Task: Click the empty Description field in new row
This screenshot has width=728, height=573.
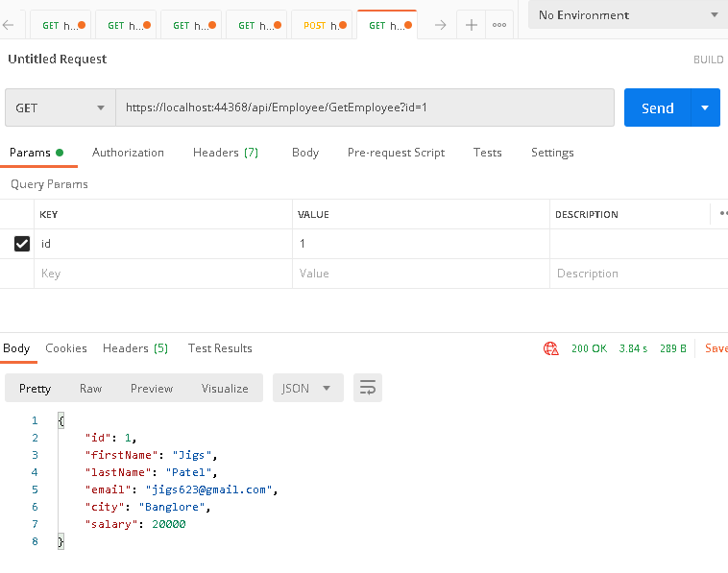Action: pos(639,274)
